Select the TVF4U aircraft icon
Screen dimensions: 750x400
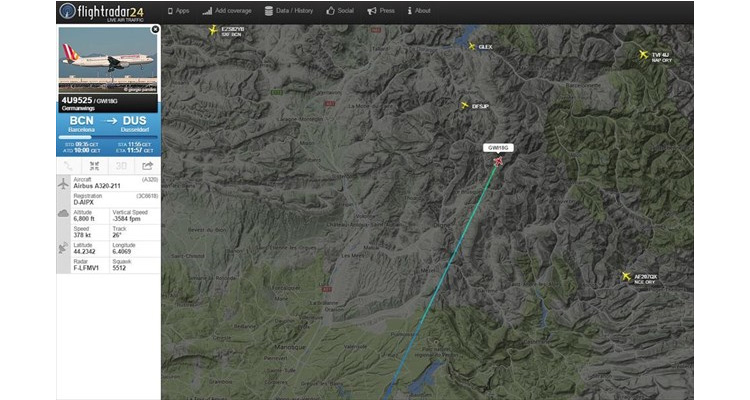pos(643,55)
